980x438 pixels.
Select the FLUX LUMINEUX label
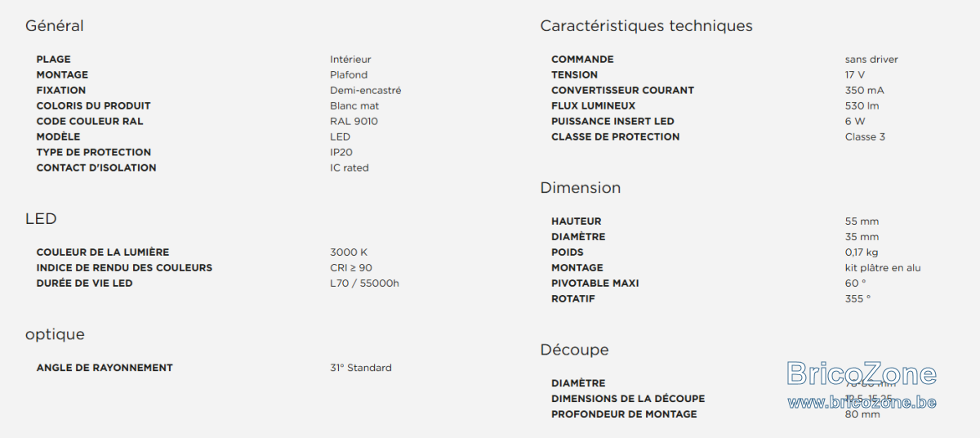593,106
